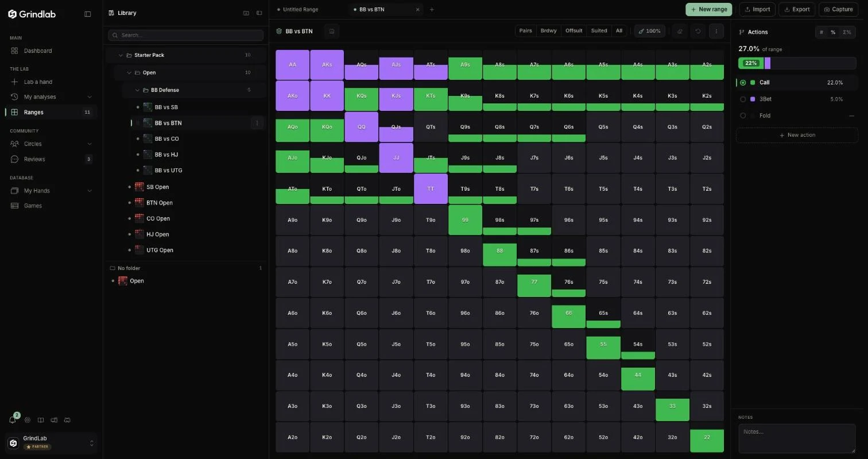Click the new folder icon in Library
The width and height of the screenshot is (868, 459).
[x=246, y=13]
